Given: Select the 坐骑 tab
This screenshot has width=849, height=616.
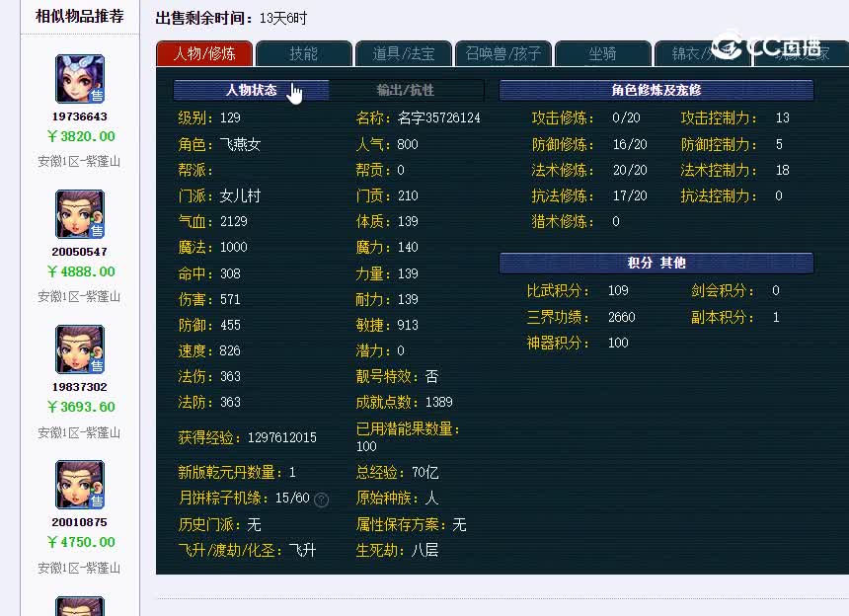Looking at the screenshot, I should pos(602,53).
